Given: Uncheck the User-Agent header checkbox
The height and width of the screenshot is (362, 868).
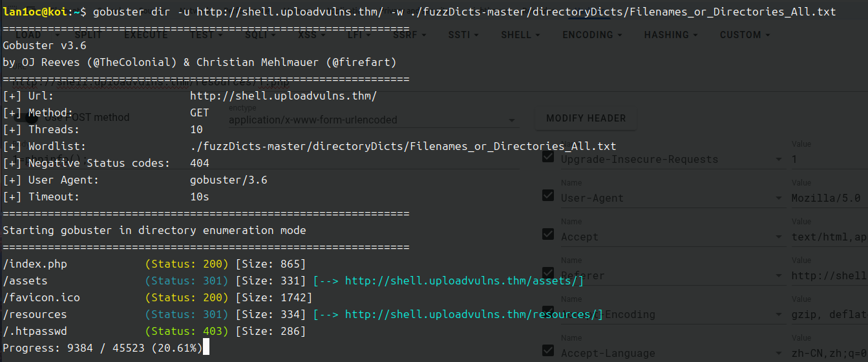Looking at the screenshot, I should coord(548,195).
